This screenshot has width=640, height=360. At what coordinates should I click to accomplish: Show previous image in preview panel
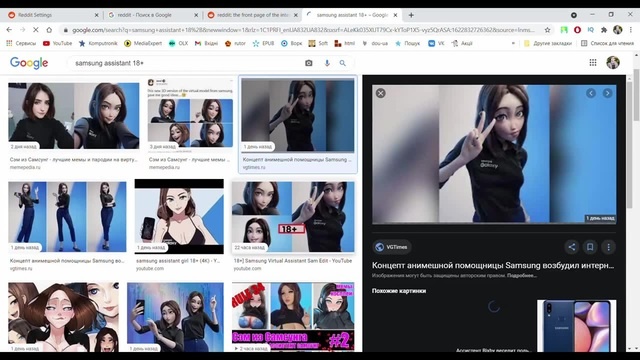pyautogui.click(x=591, y=93)
